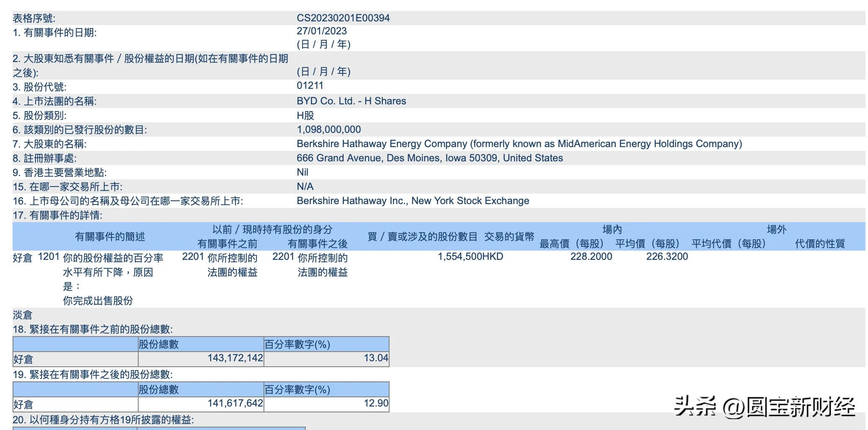Click shareholder name Berkshire Hathaway Energy Company

tap(382, 144)
